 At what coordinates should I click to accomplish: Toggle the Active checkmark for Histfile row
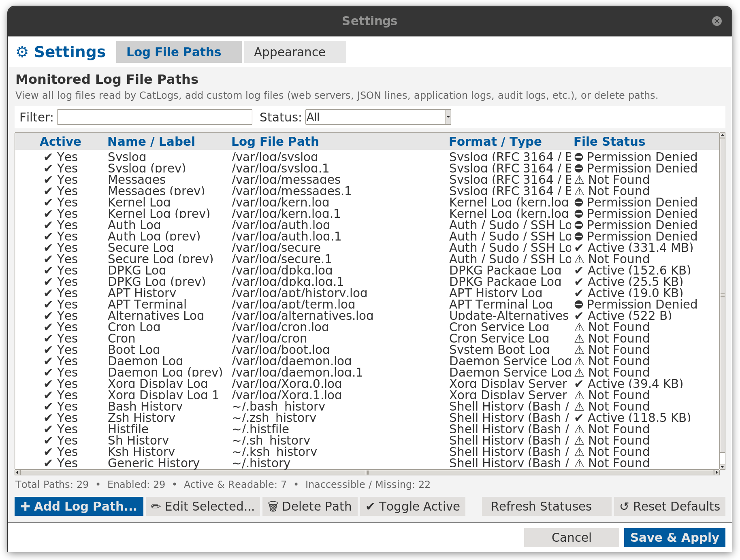coord(48,429)
